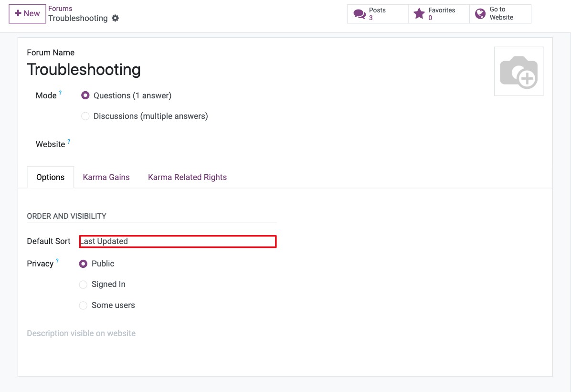Open the Karma Related Rights tab
The width and height of the screenshot is (571, 392).
187,178
